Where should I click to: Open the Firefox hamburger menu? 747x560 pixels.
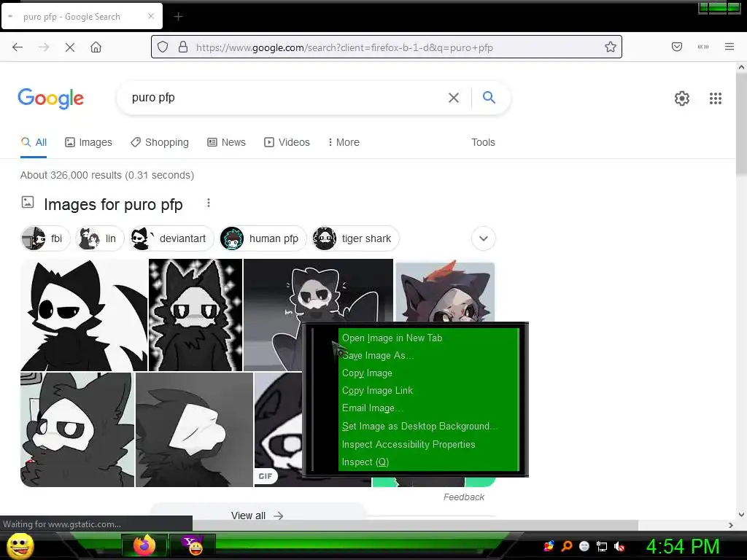(729, 47)
